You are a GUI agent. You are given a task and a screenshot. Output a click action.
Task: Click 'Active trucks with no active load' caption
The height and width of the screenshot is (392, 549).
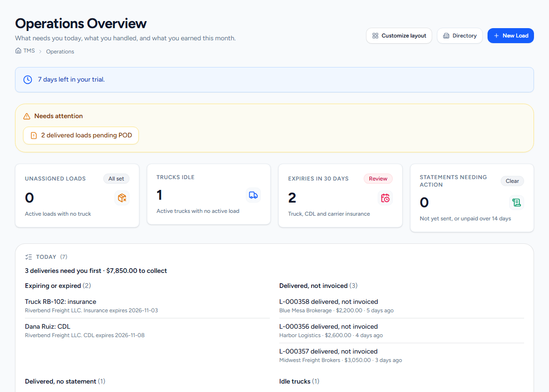(198, 211)
